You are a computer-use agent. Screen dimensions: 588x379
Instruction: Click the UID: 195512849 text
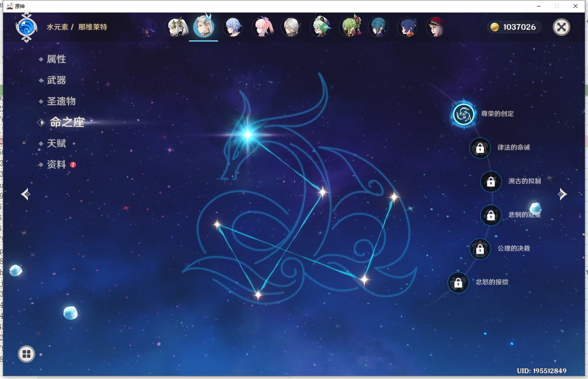[x=542, y=371]
